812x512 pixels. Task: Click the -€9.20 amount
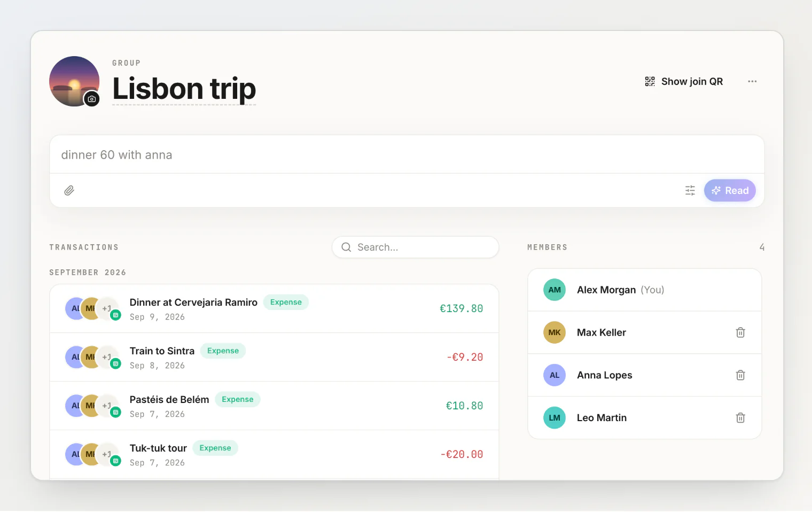pos(465,357)
